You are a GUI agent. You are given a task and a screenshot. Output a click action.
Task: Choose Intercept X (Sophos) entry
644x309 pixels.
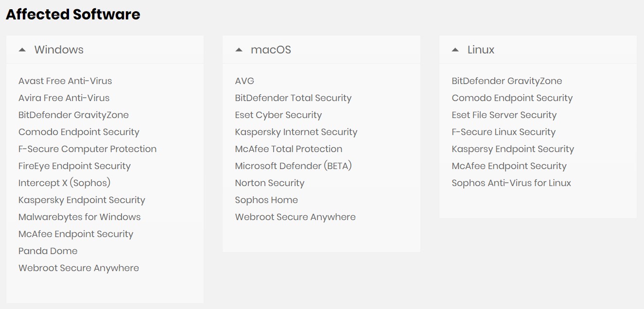click(65, 183)
